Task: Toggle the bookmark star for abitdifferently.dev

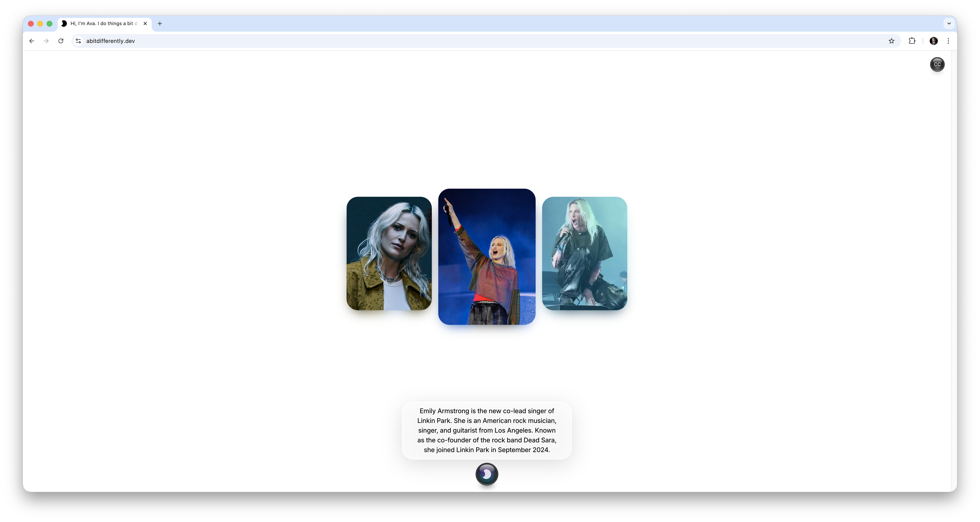Action: [x=891, y=41]
